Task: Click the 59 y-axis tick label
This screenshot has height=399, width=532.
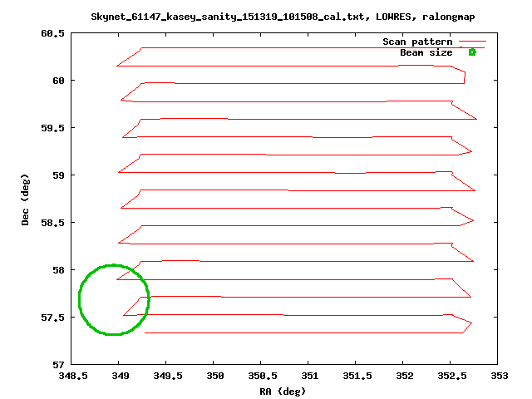Action: [x=58, y=175]
